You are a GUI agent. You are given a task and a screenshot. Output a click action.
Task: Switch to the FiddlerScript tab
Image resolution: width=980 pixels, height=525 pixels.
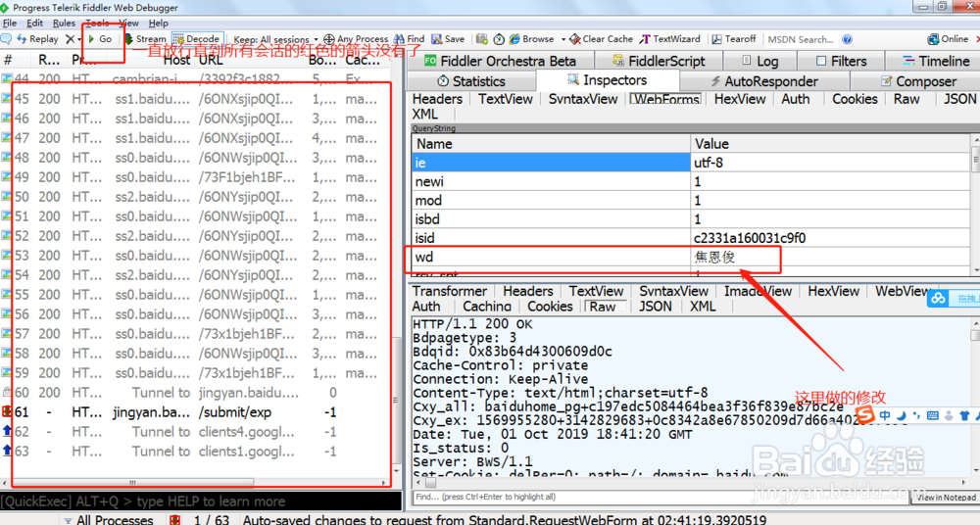tap(659, 62)
